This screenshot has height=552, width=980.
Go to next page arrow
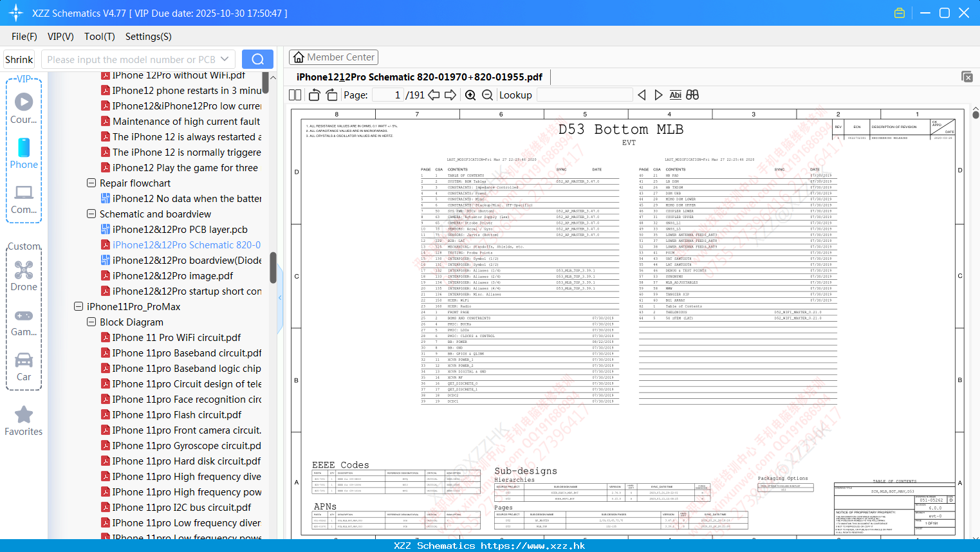(x=450, y=95)
